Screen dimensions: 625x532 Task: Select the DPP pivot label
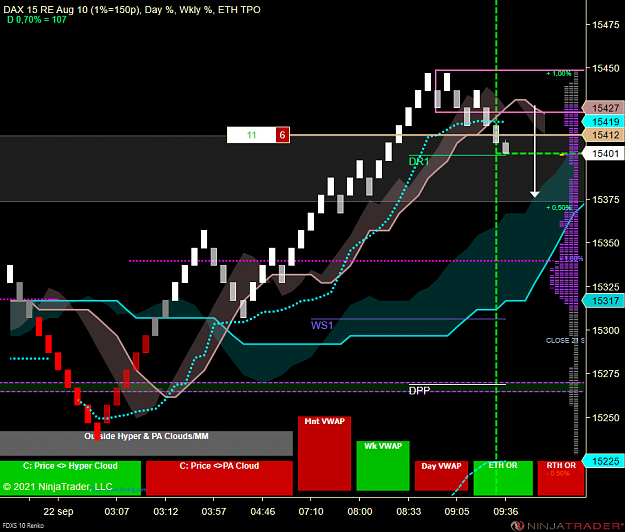coord(419,391)
